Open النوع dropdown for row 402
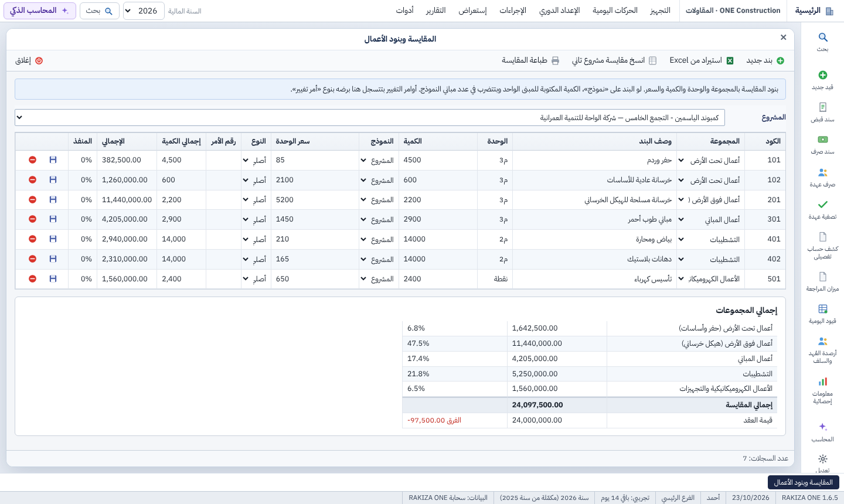Viewport: 844px width, 504px height. pos(255,259)
